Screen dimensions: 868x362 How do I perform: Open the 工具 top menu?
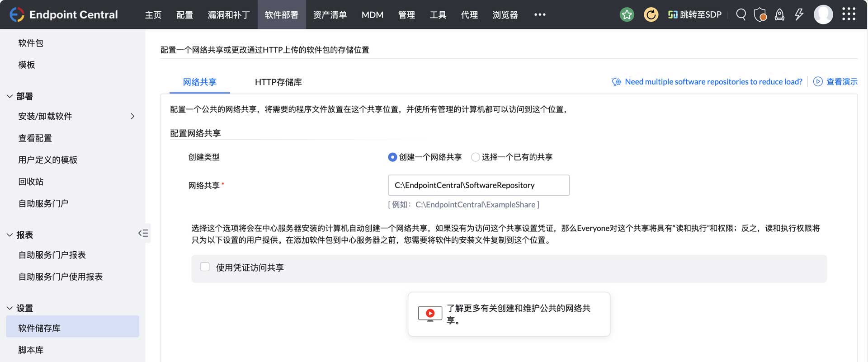click(438, 14)
